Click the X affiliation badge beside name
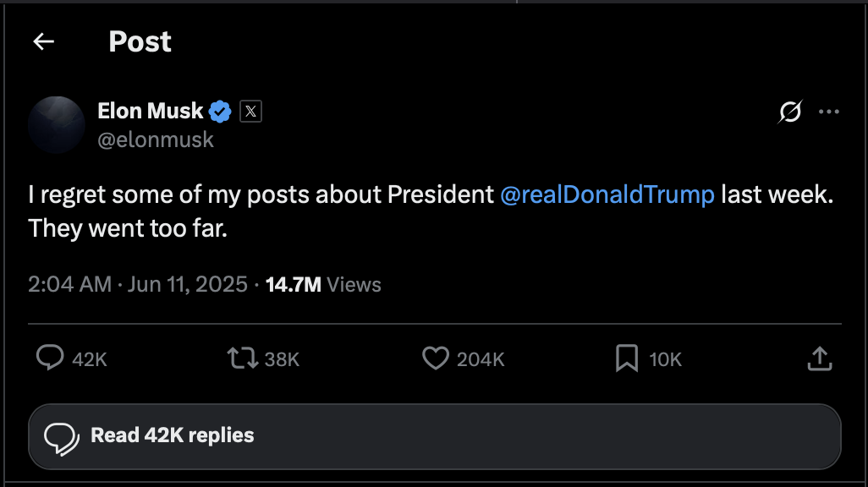Screen dimensions: 868x487 (x=250, y=111)
